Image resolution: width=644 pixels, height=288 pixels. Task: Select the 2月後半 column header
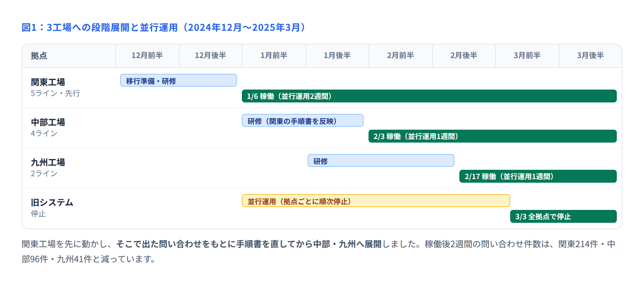464,56
